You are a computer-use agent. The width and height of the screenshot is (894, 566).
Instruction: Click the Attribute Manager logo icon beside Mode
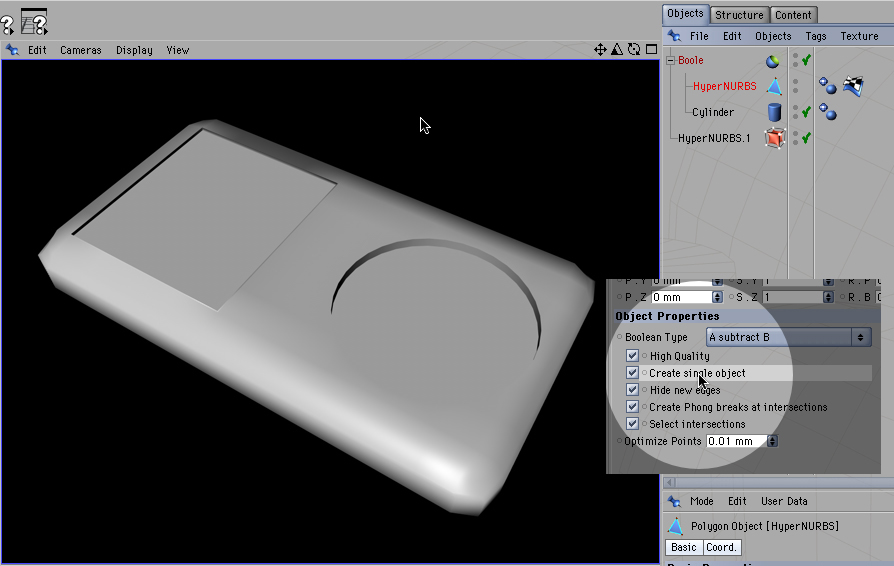(674, 501)
